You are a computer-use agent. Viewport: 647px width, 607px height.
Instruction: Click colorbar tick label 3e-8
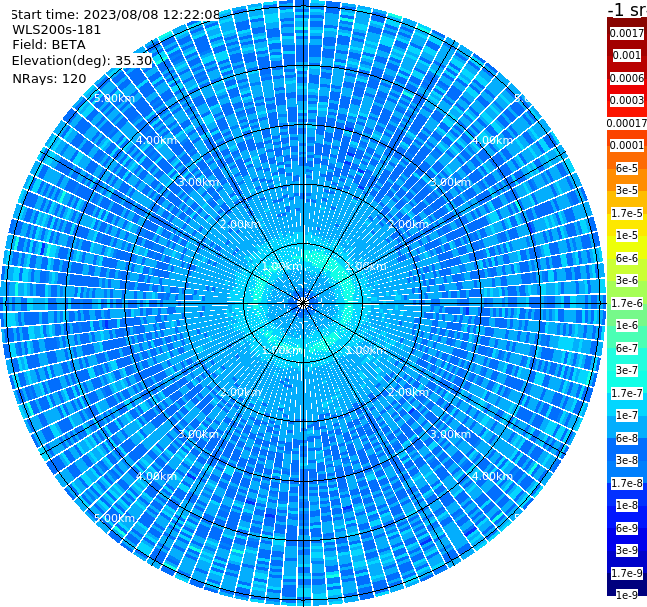pyautogui.click(x=627, y=460)
